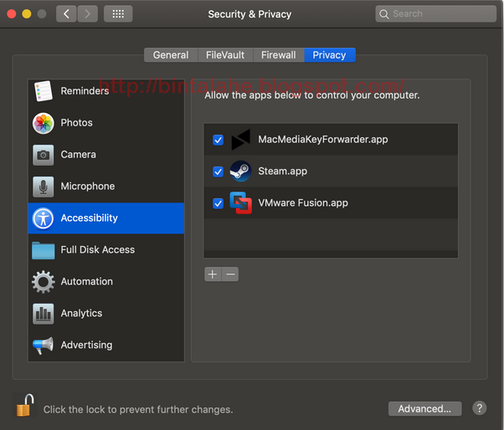Click the Photos pinwheel icon
The width and height of the screenshot is (504, 430).
[x=43, y=123]
